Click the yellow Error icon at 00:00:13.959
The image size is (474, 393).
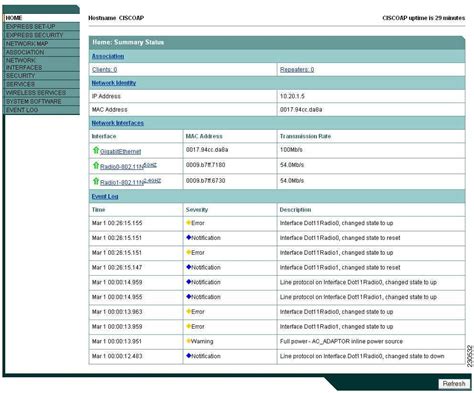[189, 326]
